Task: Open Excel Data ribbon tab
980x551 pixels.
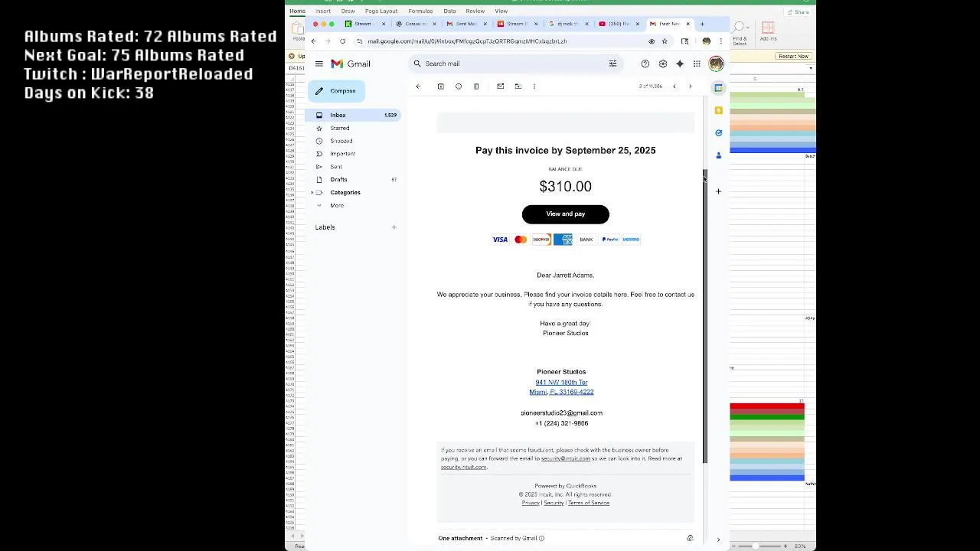Action: (449, 11)
